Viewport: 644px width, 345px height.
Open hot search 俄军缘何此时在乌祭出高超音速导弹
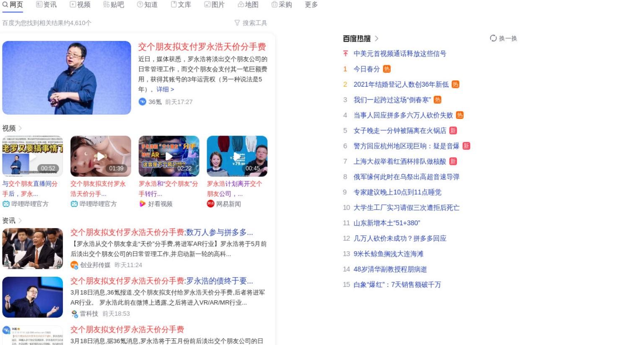[407, 177]
